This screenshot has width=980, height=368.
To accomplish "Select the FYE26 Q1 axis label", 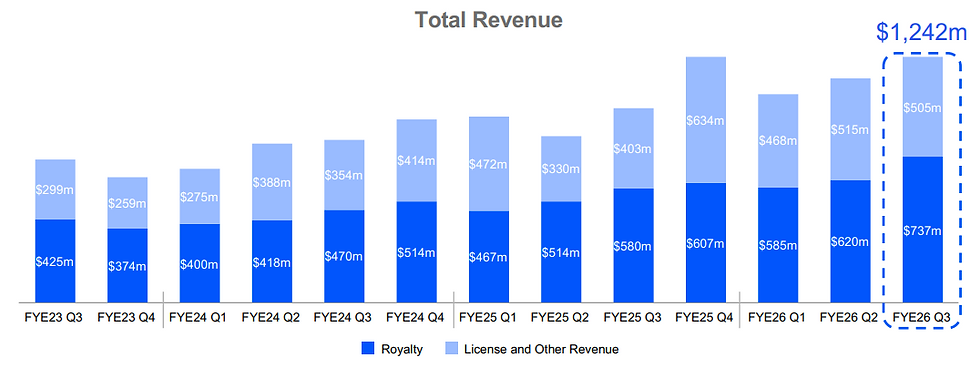I will point(778,317).
